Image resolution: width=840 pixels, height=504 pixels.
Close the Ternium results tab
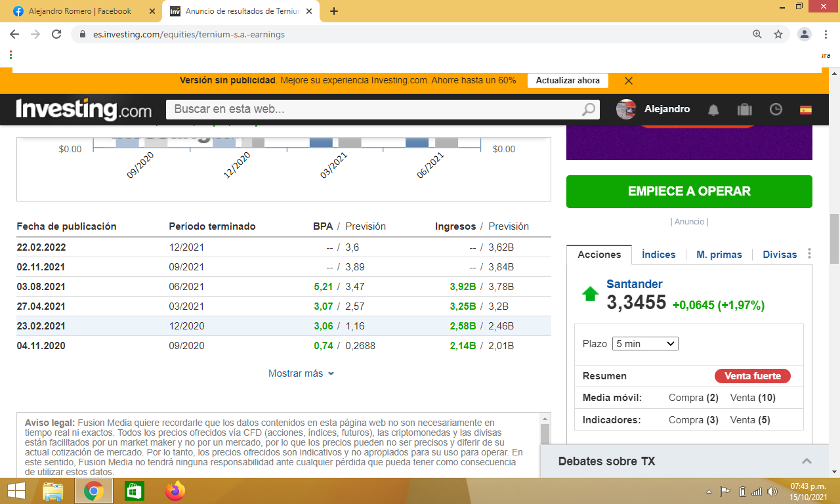click(x=308, y=11)
